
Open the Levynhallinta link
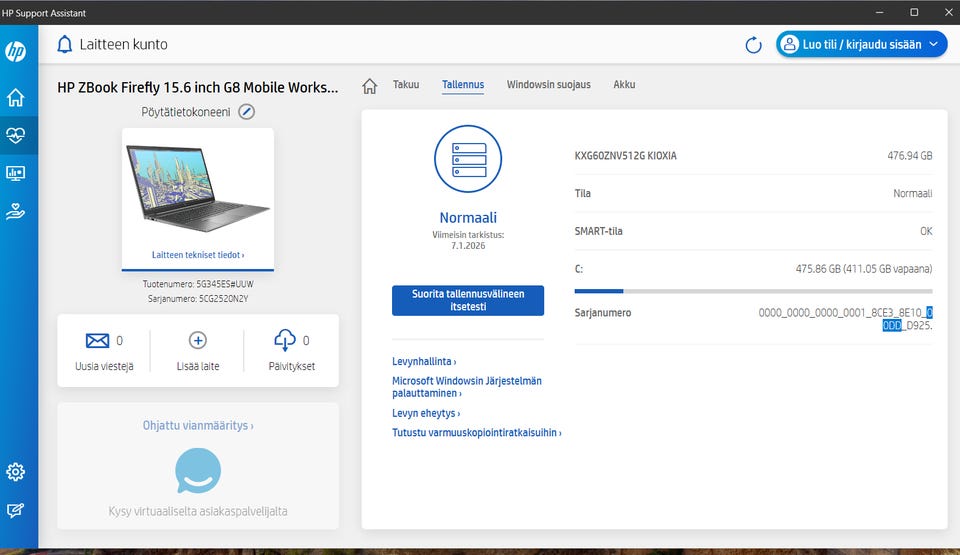(424, 362)
